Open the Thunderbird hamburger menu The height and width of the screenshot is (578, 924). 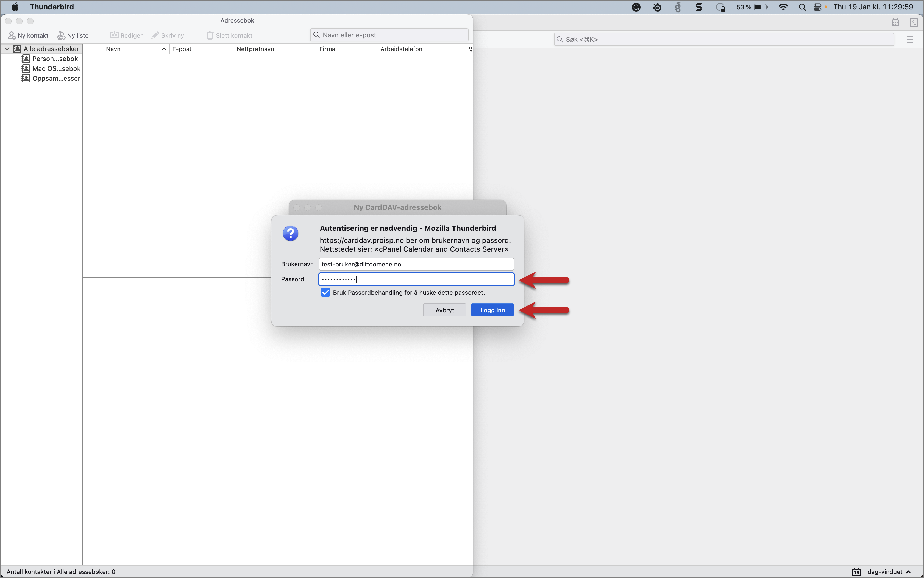[x=909, y=39]
